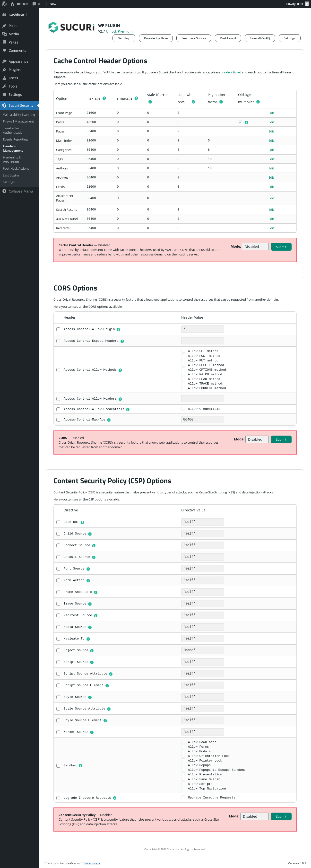Click the comments bubble icon in admin bar
The width and height of the screenshot is (311, 868).
(34, 4)
